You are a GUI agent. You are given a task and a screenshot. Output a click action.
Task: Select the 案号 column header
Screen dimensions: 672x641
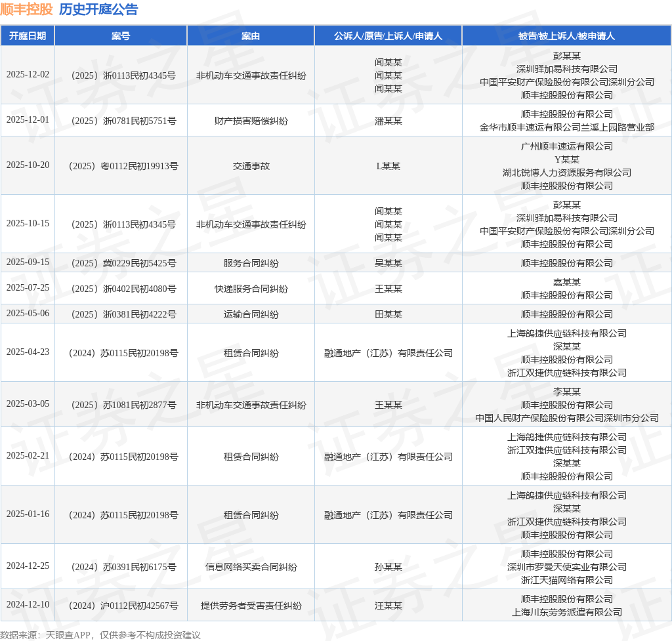click(x=121, y=36)
